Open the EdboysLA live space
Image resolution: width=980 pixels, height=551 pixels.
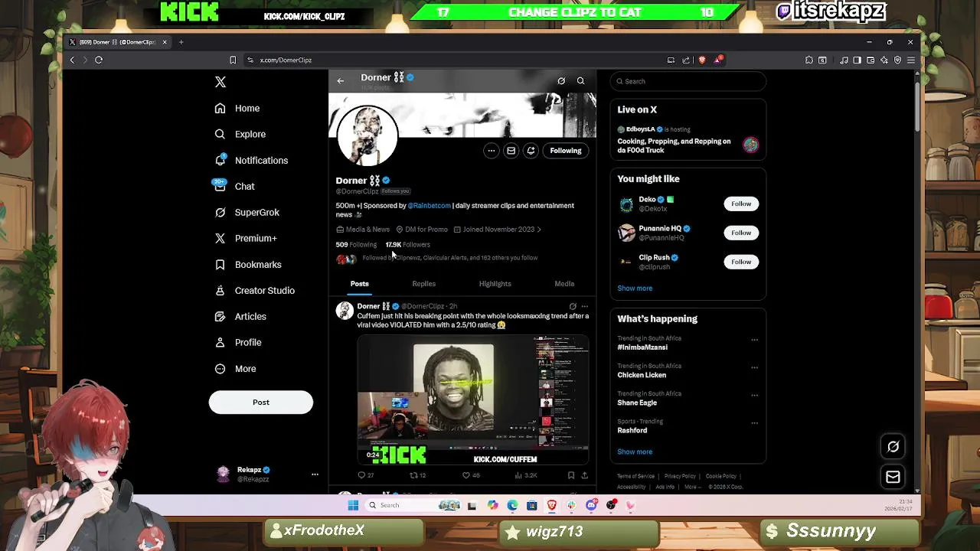[x=688, y=141]
